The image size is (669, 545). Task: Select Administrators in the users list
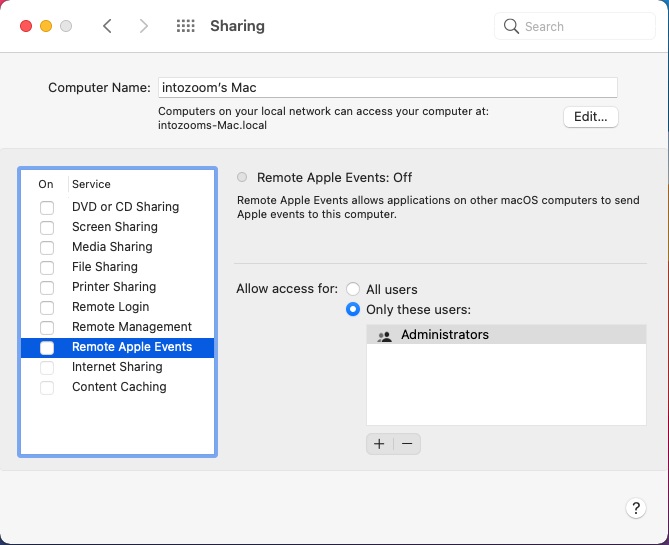(x=506, y=335)
